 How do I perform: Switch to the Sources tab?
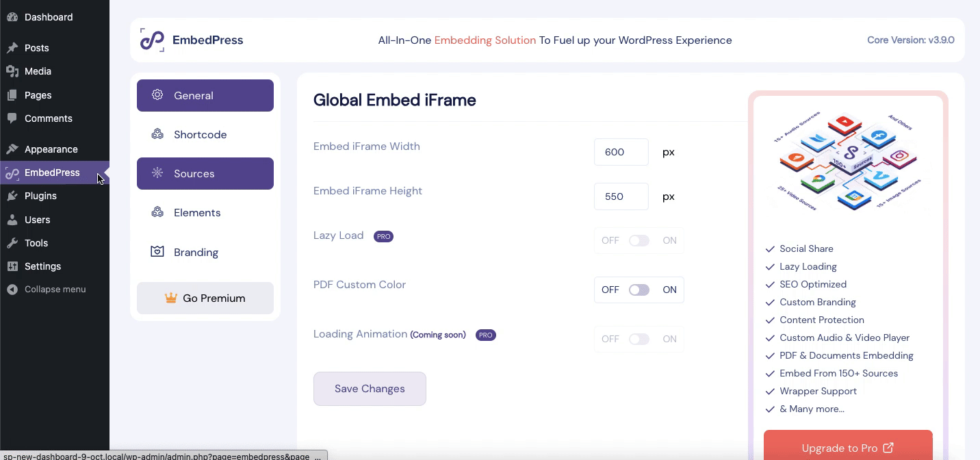pos(205,173)
